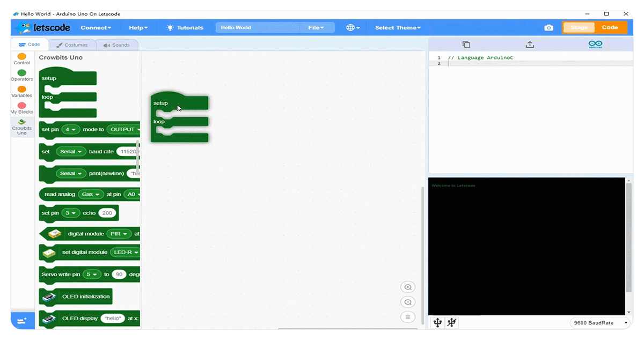Open the File menu
Viewport: 644px width, 340px height.
tap(316, 27)
